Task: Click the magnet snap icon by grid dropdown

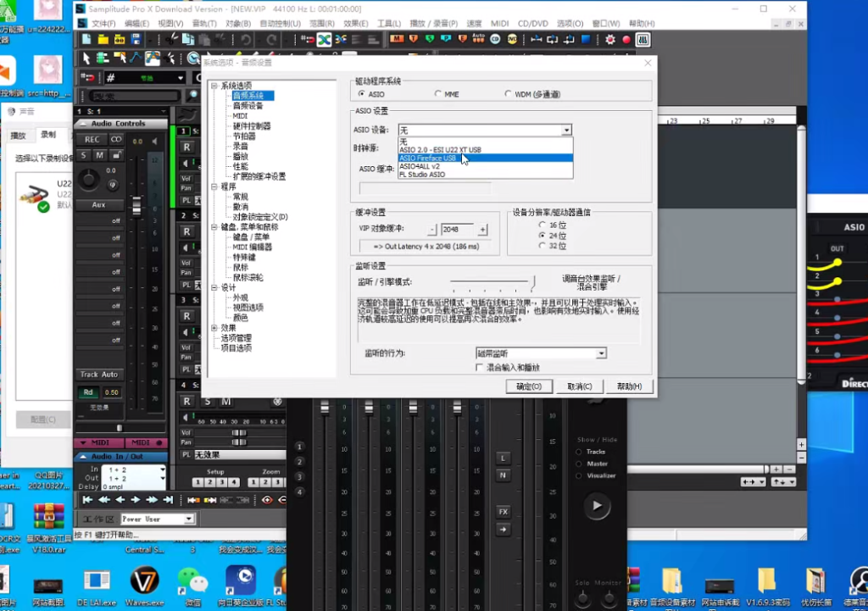Action: click(x=88, y=77)
